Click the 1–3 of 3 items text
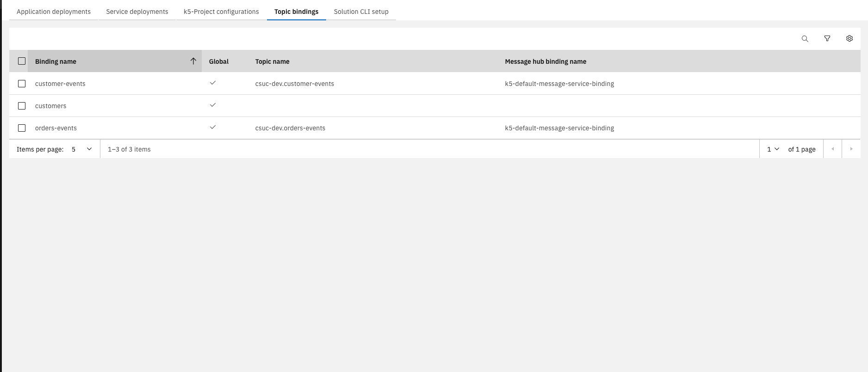This screenshot has width=868, height=372. click(129, 149)
